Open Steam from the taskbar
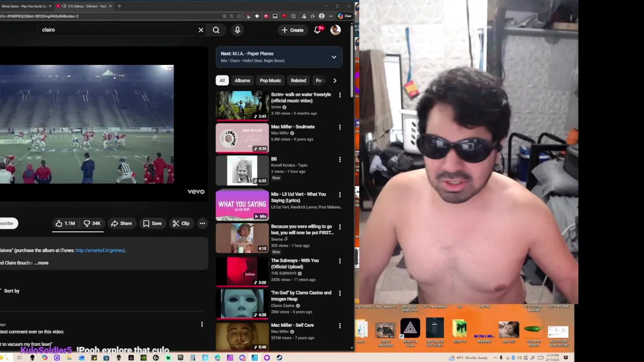Image resolution: width=644 pixels, height=362 pixels. pyautogui.click(x=279, y=357)
